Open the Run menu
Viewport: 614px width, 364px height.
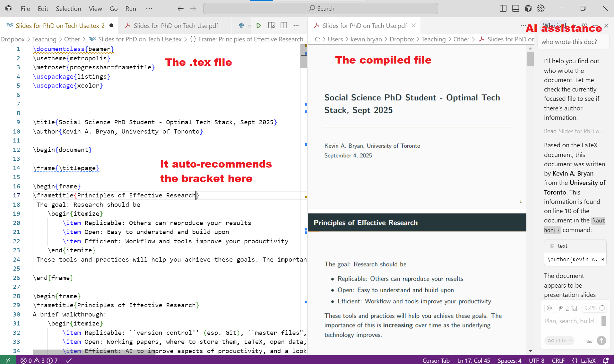[130, 9]
